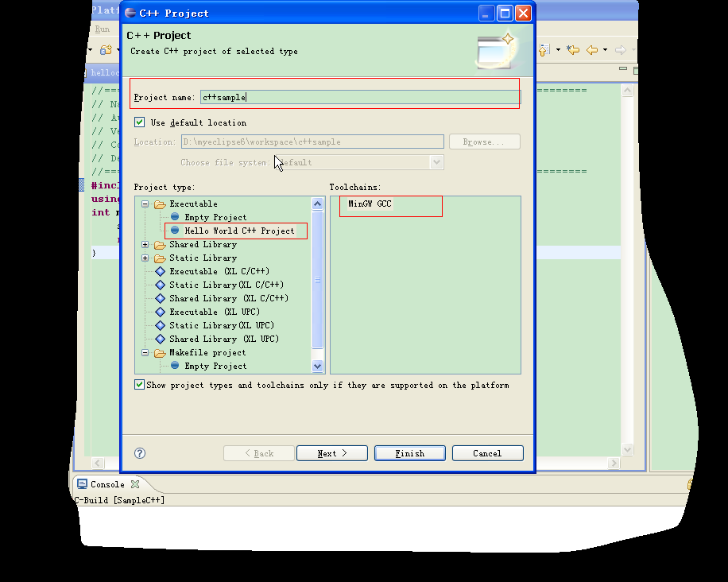
Task: Cancel the C++ Project wizard
Action: [x=487, y=453]
